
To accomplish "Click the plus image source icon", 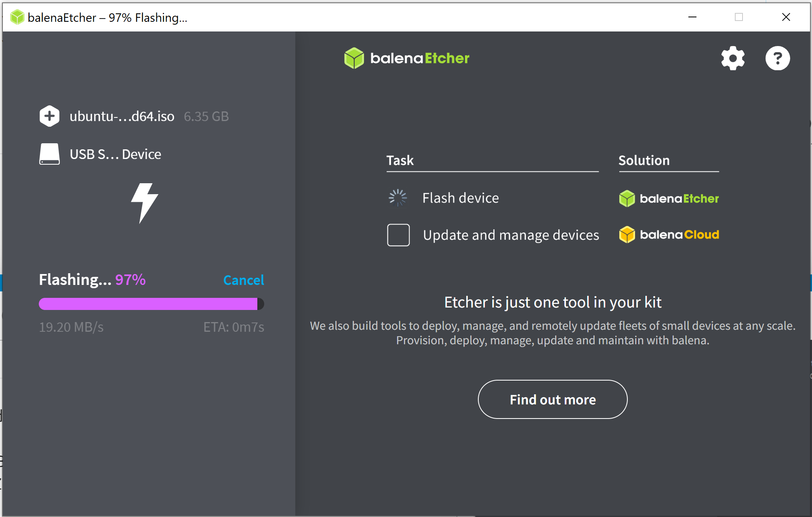I will [x=50, y=116].
